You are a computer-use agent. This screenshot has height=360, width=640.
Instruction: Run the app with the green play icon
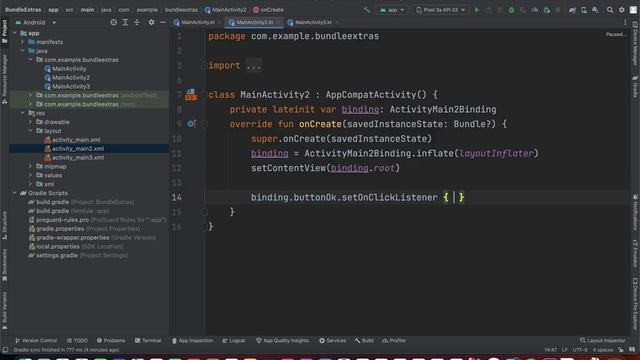pos(476,10)
